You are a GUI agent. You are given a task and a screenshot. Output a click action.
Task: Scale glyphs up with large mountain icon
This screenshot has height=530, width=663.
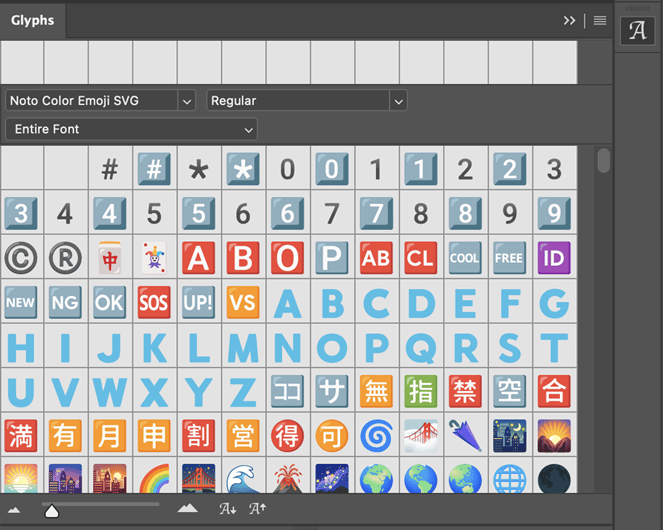[187, 509]
